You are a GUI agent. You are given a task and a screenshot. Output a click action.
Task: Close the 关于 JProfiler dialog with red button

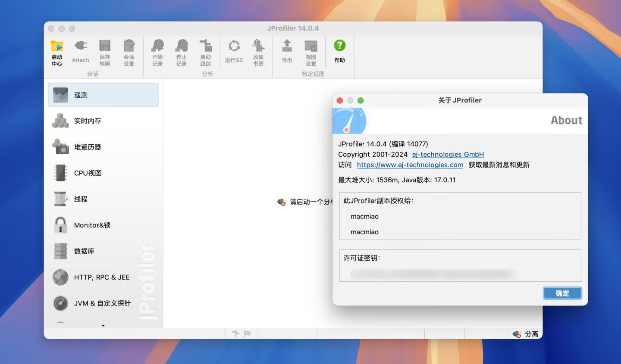340,100
